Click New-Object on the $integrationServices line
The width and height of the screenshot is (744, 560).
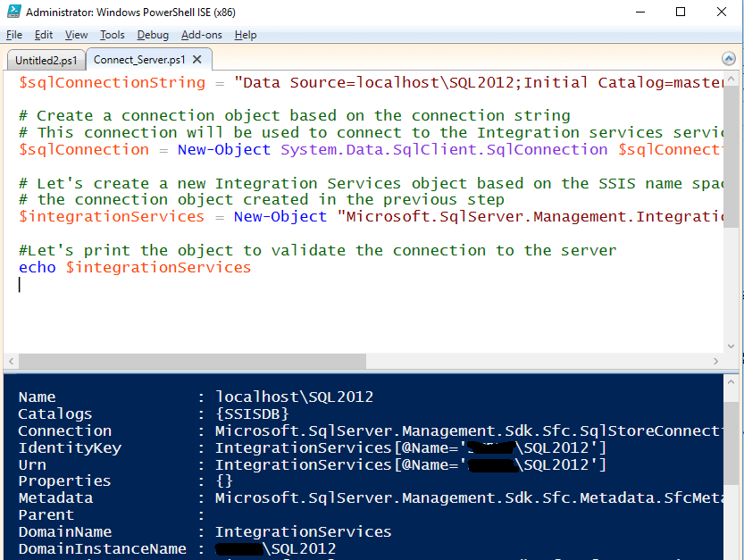280,217
